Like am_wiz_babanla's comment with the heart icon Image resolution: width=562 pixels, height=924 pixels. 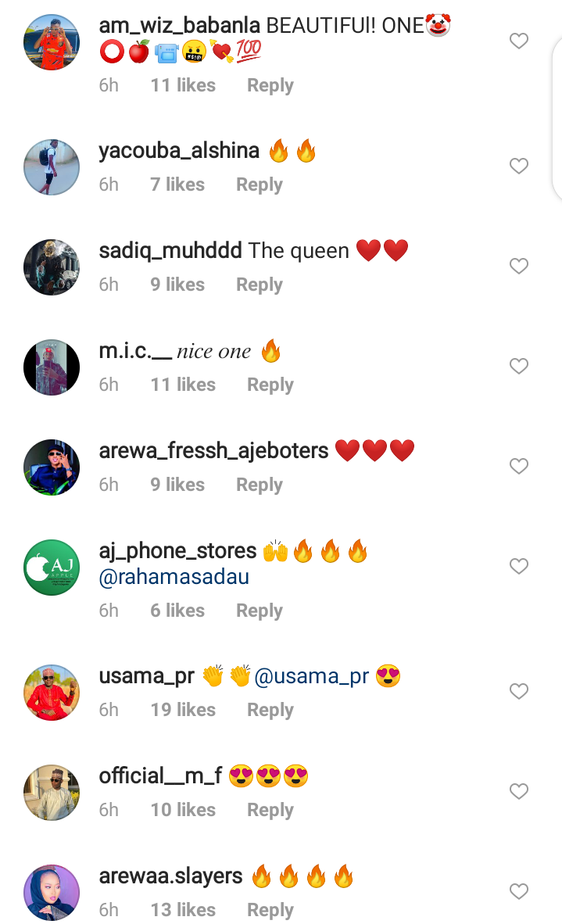(518, 41)
